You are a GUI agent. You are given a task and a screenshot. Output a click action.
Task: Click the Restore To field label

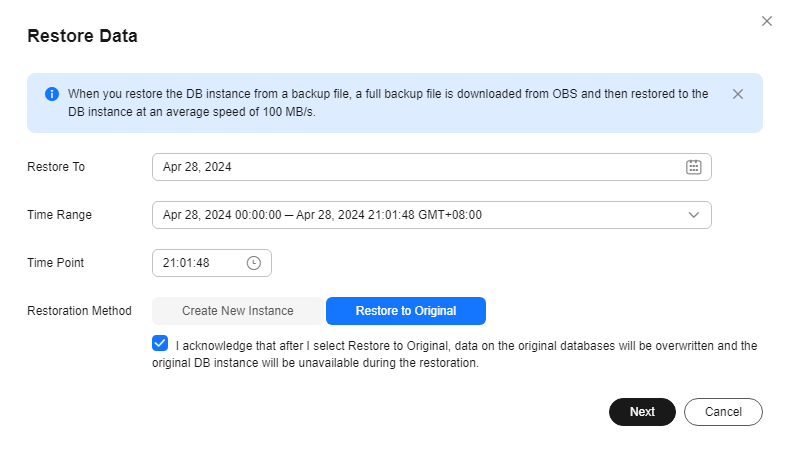[x=56, y=167]
